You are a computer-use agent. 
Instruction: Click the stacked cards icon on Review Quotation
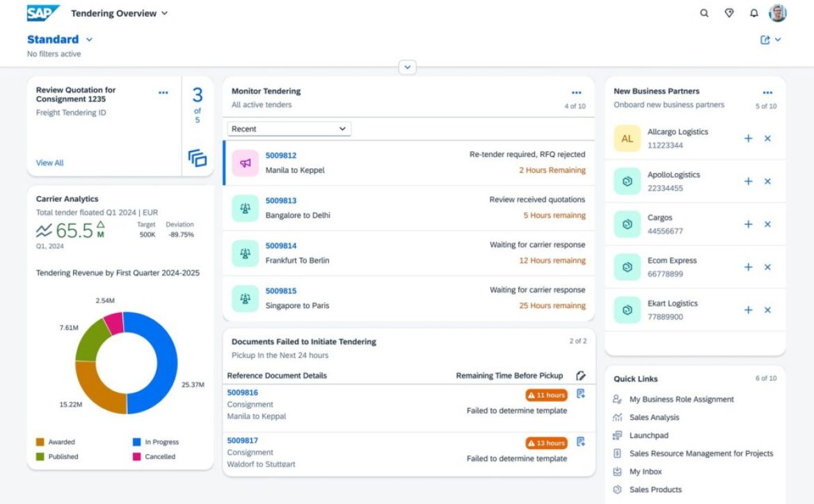198,158
